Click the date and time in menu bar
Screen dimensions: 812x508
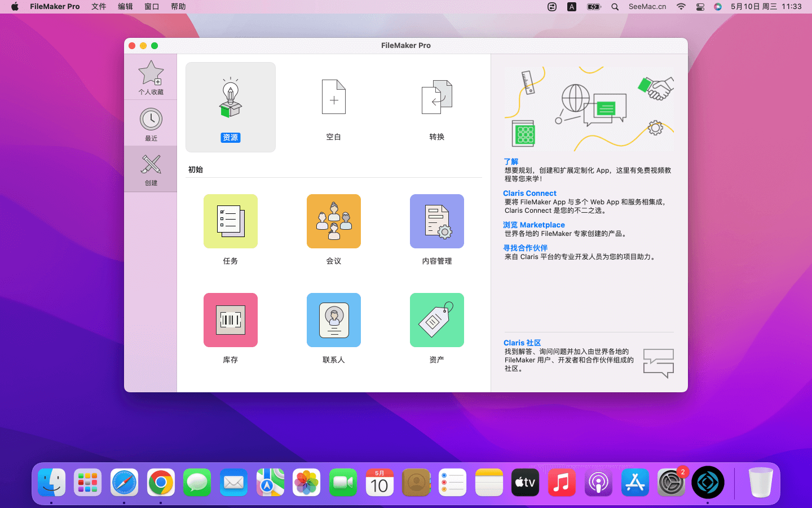766,7
